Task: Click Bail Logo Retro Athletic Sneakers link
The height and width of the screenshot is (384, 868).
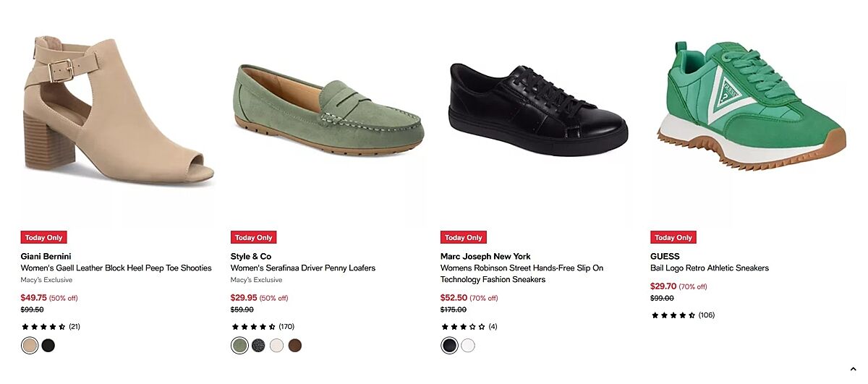Action: [710, 268]
